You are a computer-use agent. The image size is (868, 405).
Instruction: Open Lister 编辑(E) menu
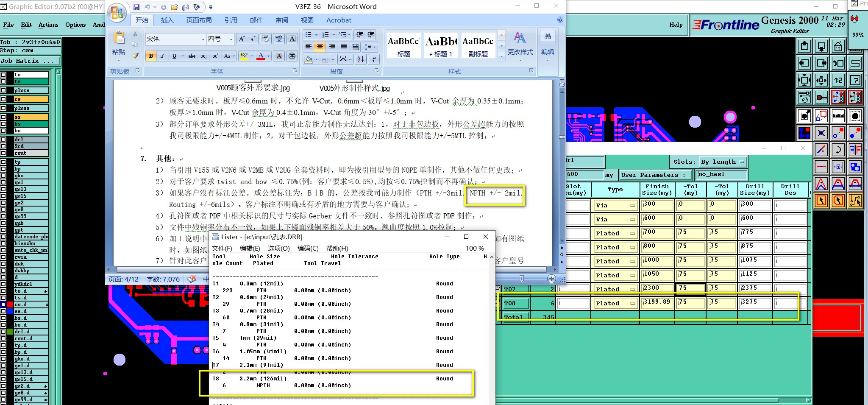[250, 248]
